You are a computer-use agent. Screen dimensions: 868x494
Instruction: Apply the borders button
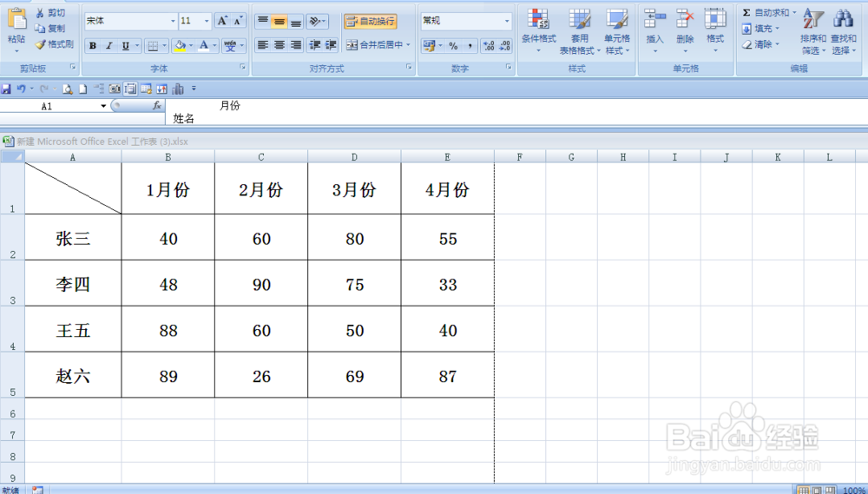click(153, 46)
